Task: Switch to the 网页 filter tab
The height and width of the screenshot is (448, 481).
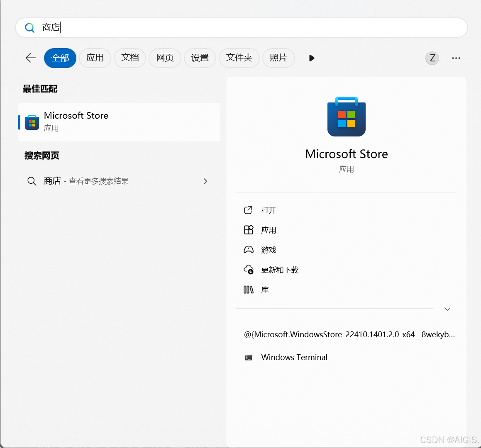Action: pos(165,58)
